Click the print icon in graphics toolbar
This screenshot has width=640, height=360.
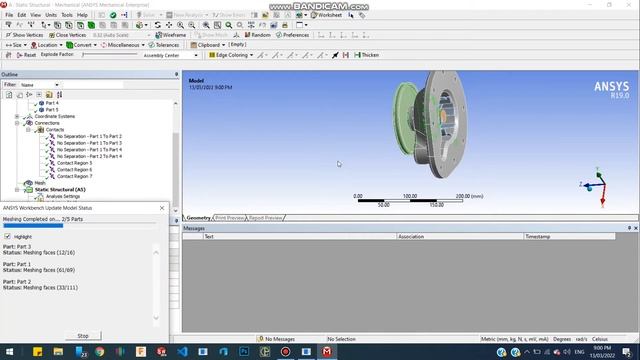[x=284, y=25]
